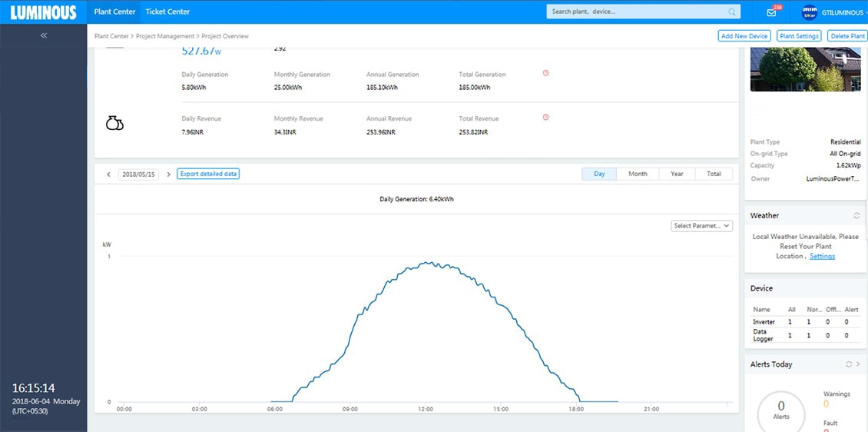Click Export detailed data button
The height and width of the screenshot is (432, 868).
(208, 174)
